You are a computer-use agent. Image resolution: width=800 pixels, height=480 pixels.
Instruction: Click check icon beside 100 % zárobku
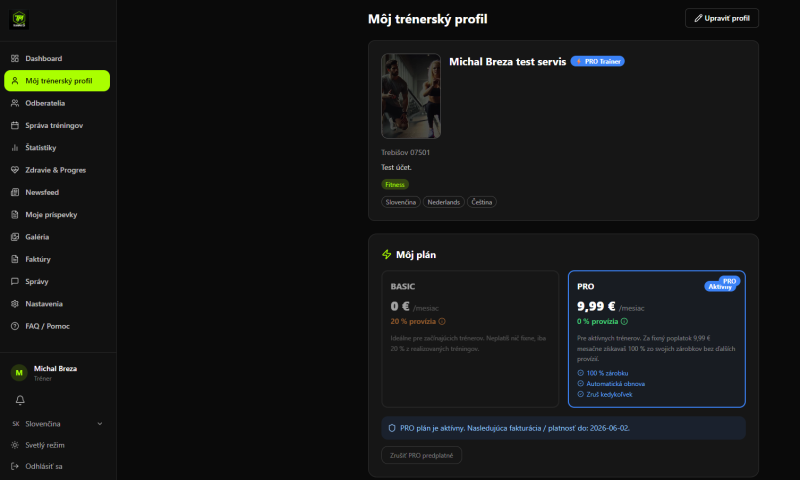click(581, 373)
